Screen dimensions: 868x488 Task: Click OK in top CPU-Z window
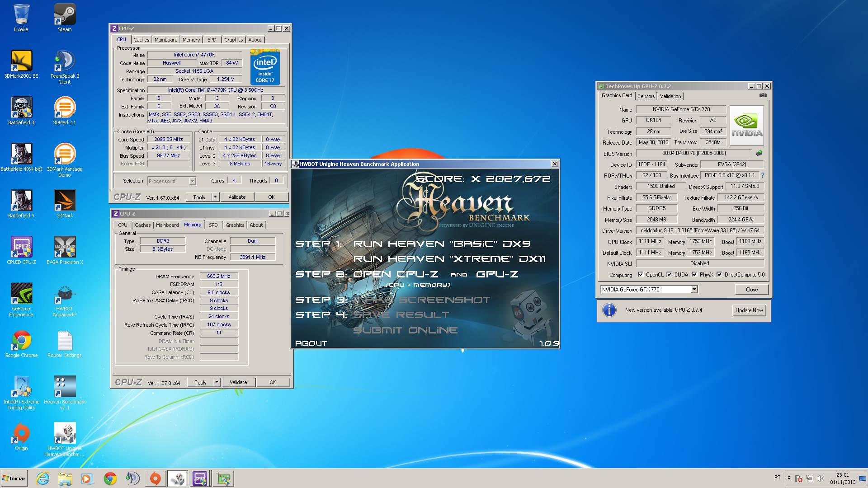pos(271,197)
